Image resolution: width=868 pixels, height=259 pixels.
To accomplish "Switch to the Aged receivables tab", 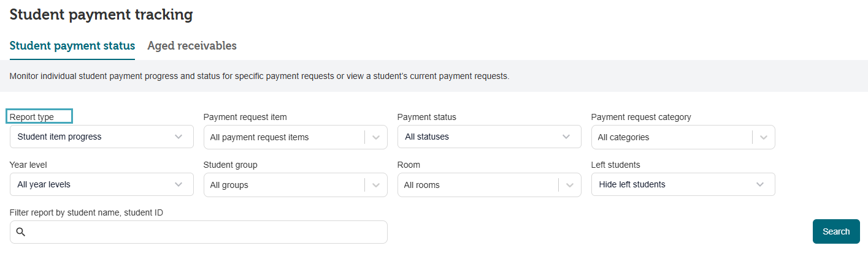I will [x=192, y=46].
